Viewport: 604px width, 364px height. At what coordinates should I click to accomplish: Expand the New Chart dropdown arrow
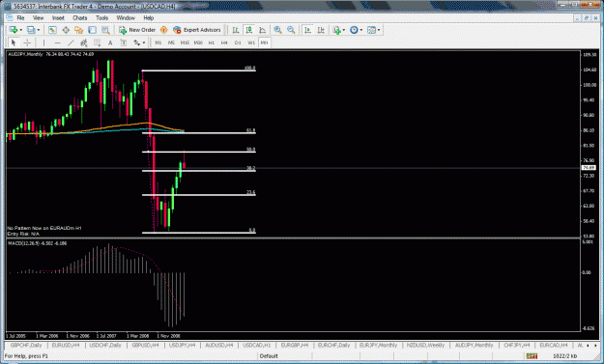pyautogui.click(x=21, y=30)
